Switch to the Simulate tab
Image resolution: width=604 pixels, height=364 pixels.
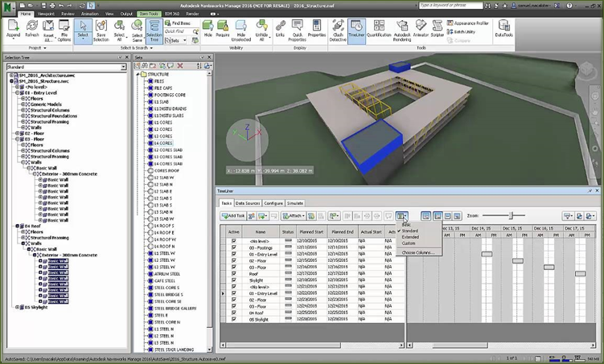click(x=295, y=203)
